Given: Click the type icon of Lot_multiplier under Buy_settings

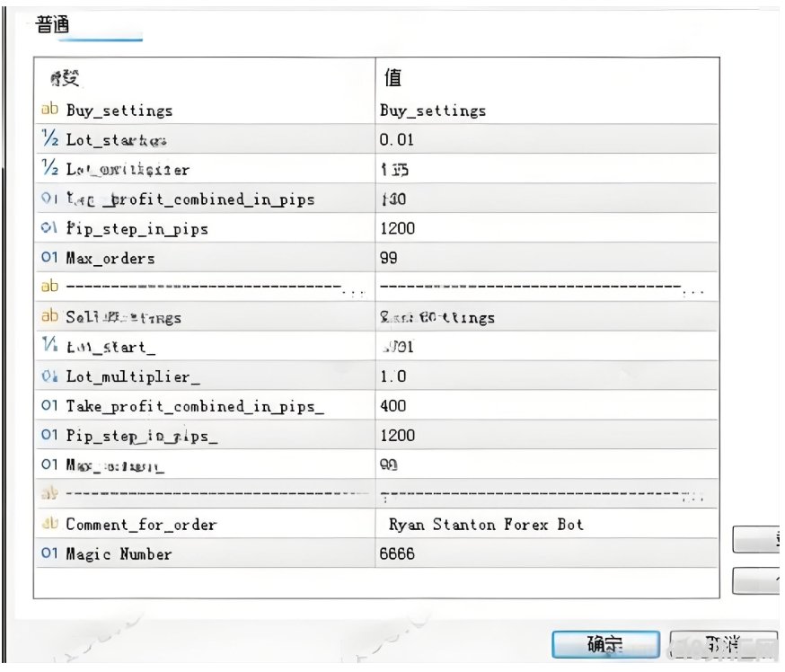Looking at the screenshot, I should pyautogui.click(x=50, y=167).
